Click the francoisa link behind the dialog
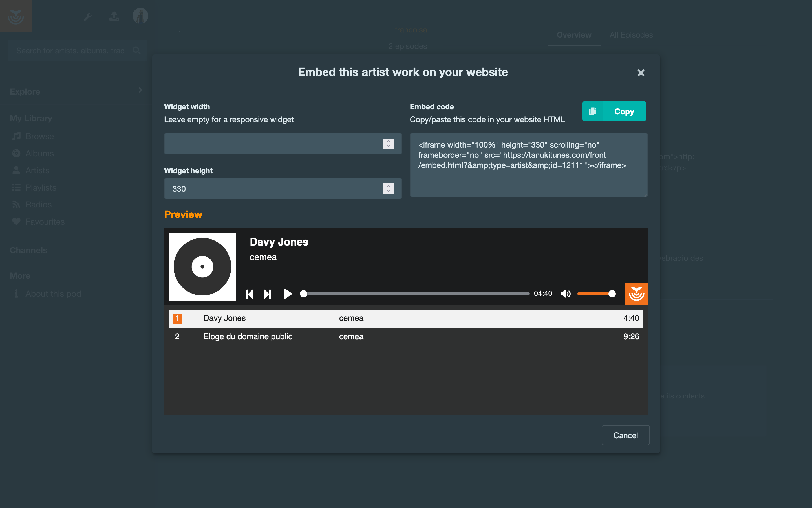 coord(411,30)
